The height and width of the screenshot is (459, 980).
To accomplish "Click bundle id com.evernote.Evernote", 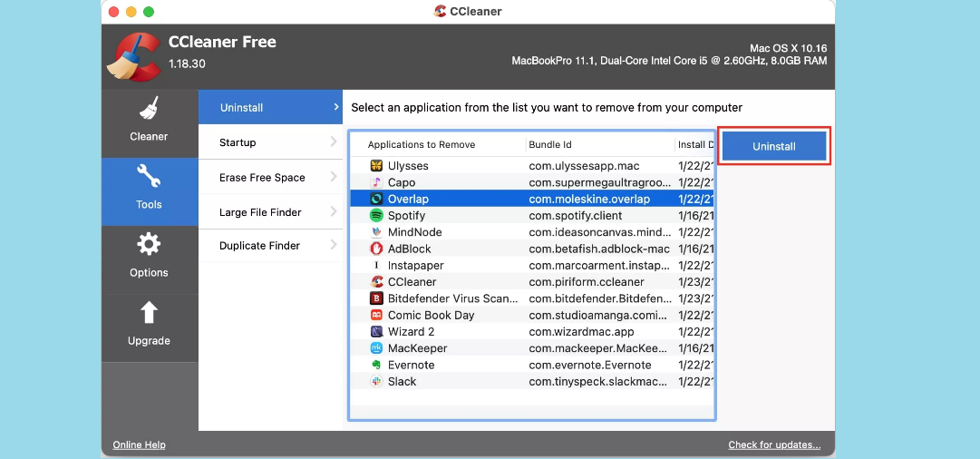I will pos(590,365).
